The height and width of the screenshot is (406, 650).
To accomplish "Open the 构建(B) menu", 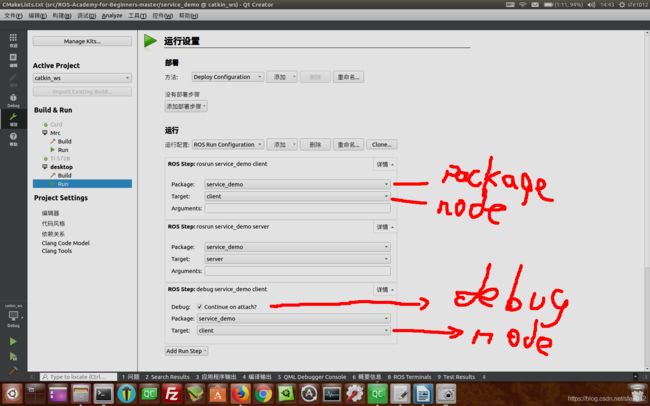I will point(62,16).
